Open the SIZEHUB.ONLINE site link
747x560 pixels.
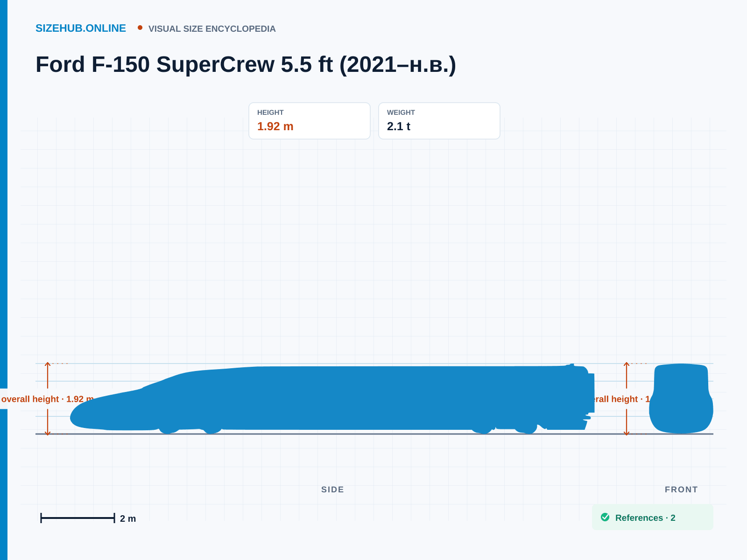pos(81,28)
